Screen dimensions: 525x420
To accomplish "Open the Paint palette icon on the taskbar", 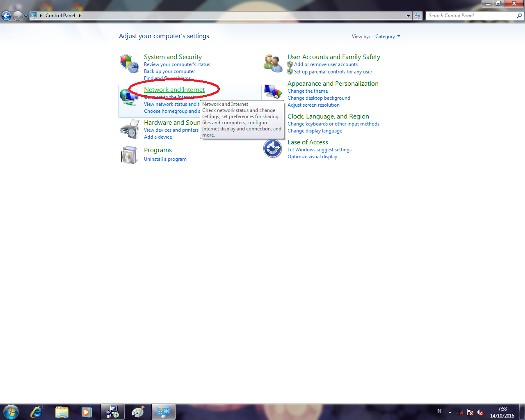I will (x=138, y=412).
